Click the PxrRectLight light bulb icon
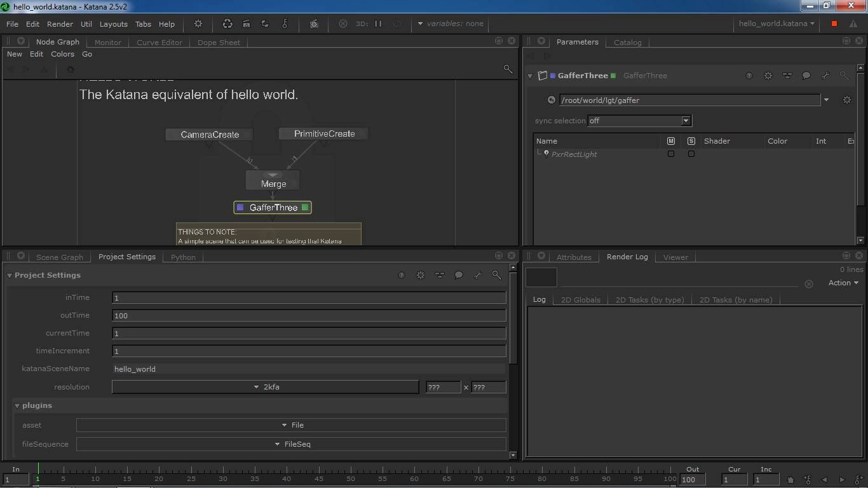Screen dimensions: 868x488 pos(546,153)
